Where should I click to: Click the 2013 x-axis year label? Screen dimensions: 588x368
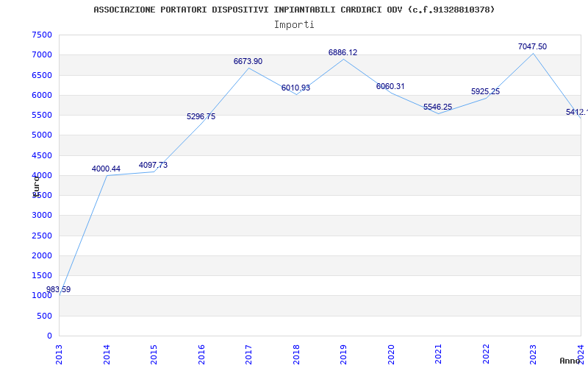pyautogui.click(x=60, y=353)
